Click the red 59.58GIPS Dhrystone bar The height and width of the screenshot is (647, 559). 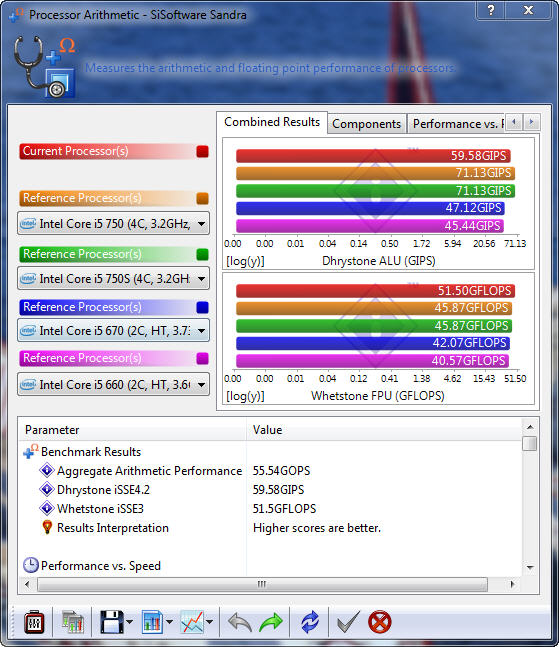[373, 156]
